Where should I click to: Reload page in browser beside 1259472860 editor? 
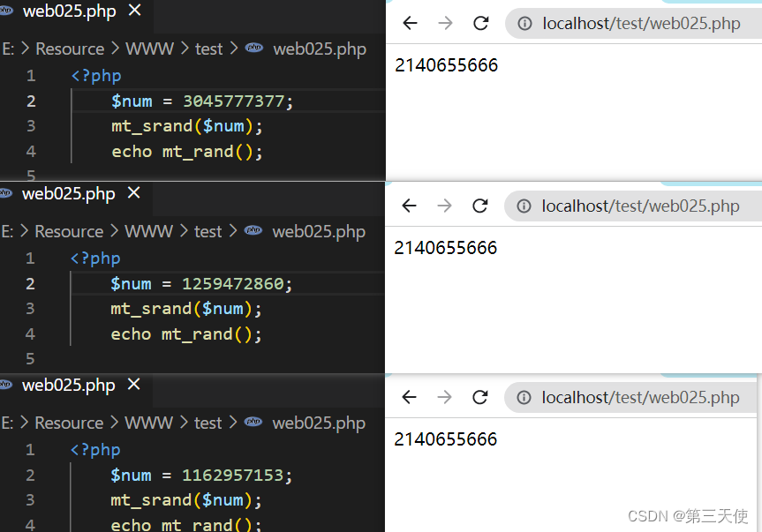pyautogui.click(x=479, y=206)
